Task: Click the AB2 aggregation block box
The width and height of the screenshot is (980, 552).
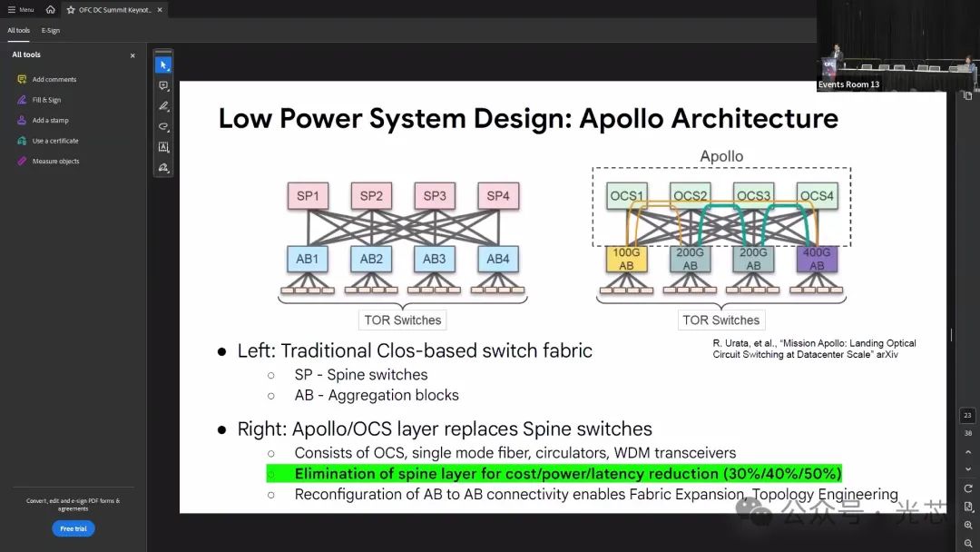Action: pos(371,259)
